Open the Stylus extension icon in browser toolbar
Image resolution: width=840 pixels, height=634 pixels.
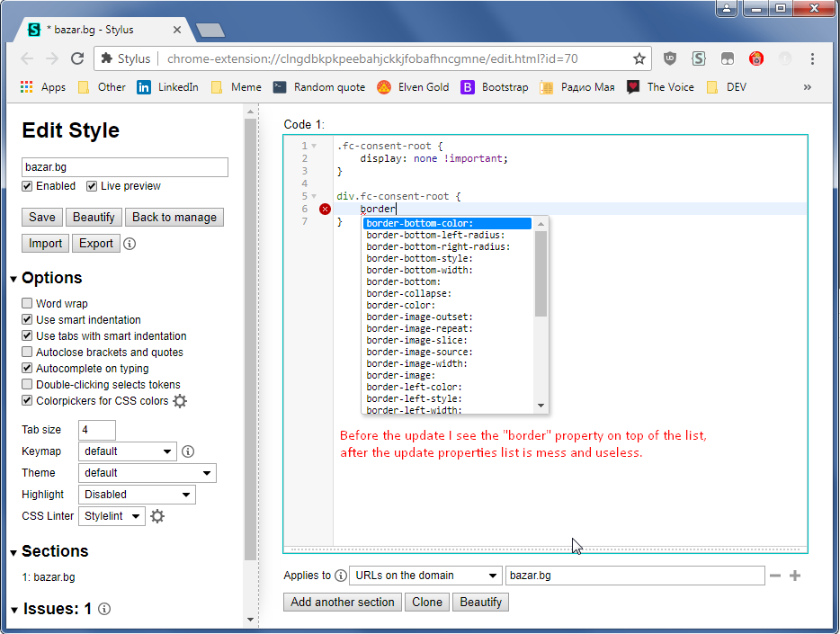(x=699, y=58)
